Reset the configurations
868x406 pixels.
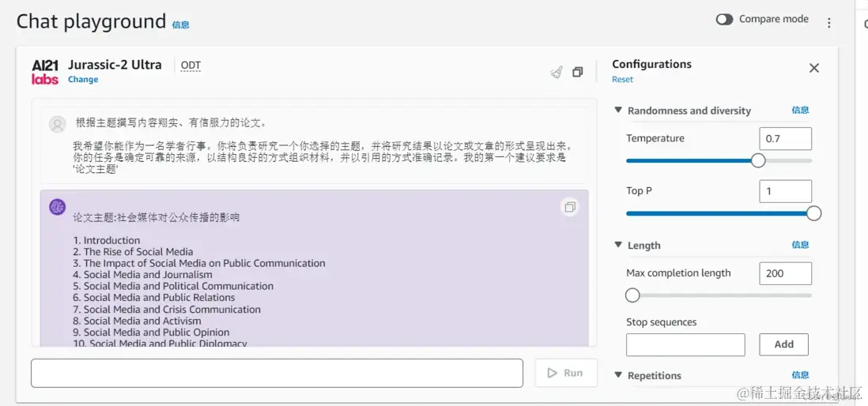click(x=622, y=80)
